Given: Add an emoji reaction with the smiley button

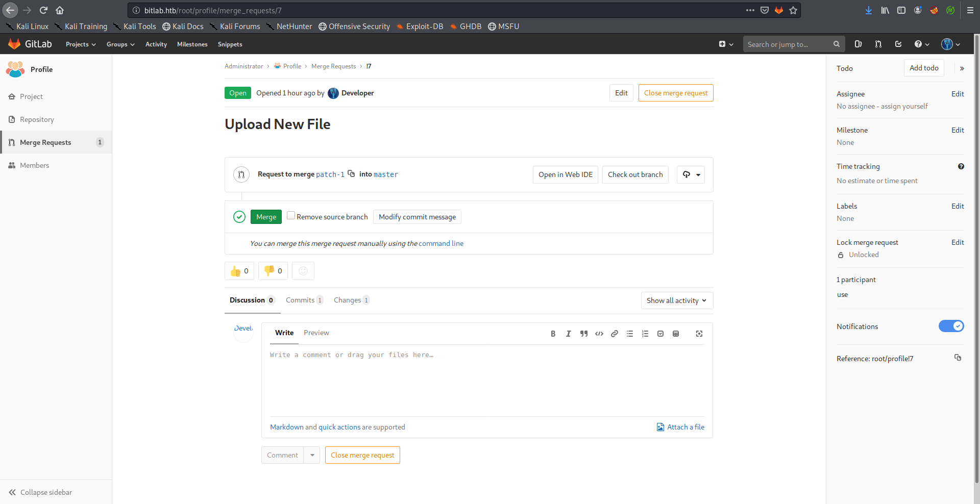Looking at the screenshot, I should 303,271.
